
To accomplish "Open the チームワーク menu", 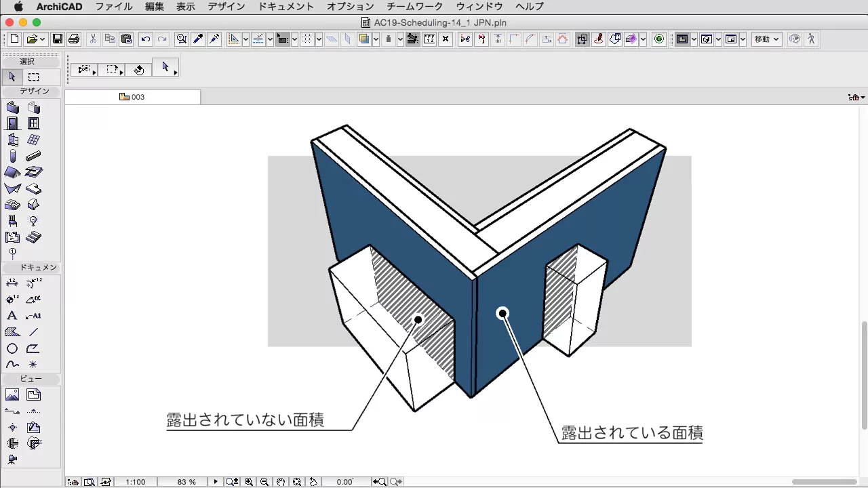I will coord(414,7).
